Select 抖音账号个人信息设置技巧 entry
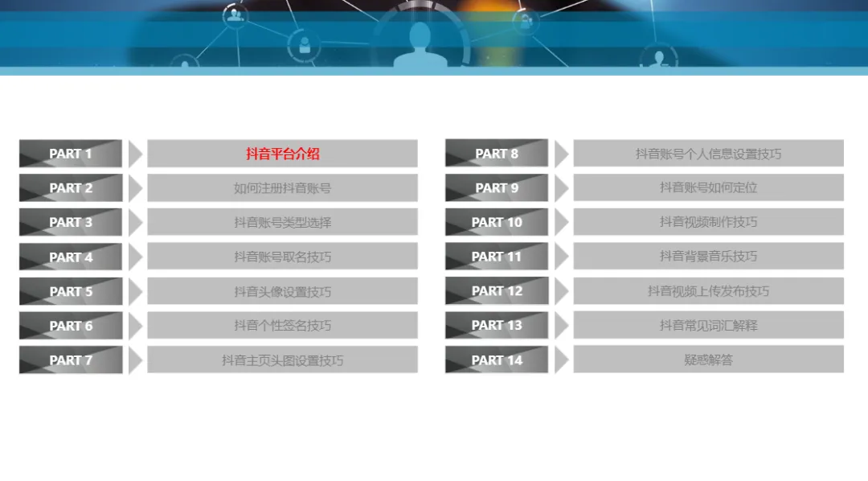 click(709, 154)
